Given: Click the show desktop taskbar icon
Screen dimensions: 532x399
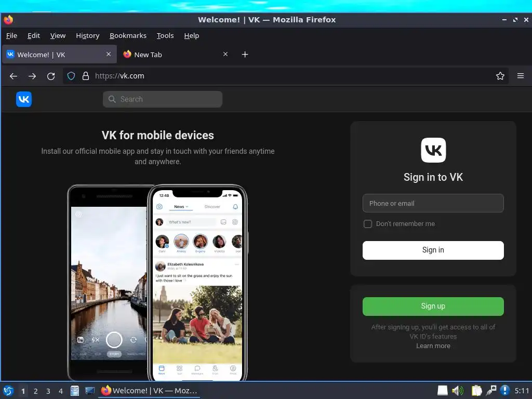Looking at the screenshot, I should (89, 391).
